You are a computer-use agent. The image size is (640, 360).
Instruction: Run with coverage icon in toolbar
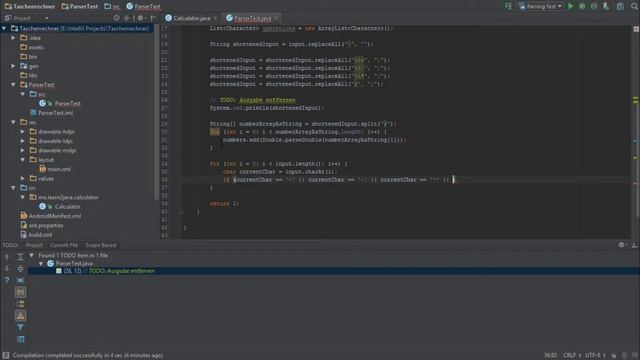594,6
